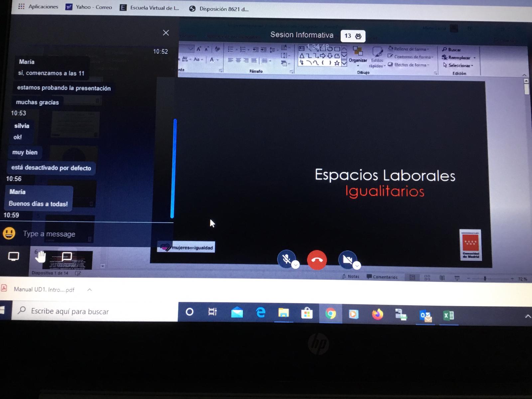The width and height of the screenshot is (532, 399).
Task: Open Excel from the taskbar
Action: (x=449, y=315)
